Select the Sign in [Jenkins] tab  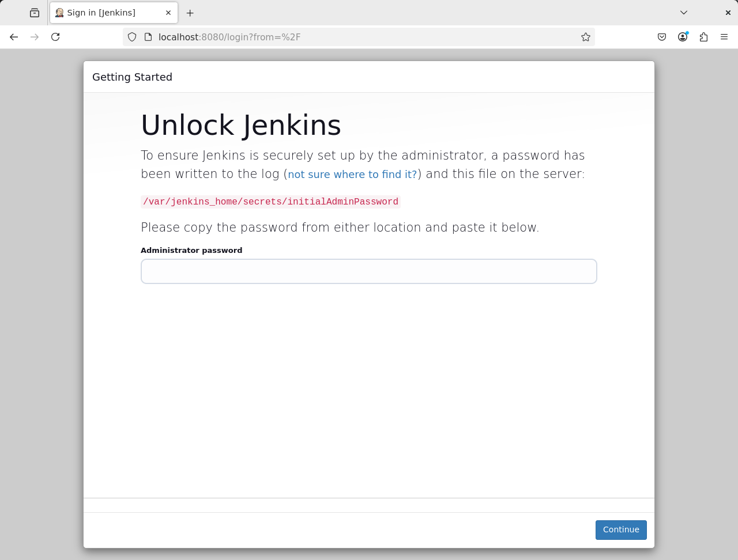(114, 13)
